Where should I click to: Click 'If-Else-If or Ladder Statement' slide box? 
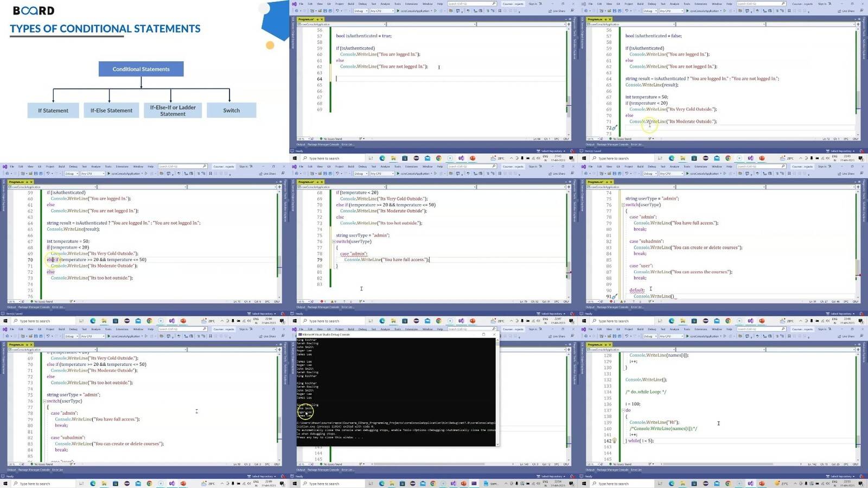click(173, 110)
